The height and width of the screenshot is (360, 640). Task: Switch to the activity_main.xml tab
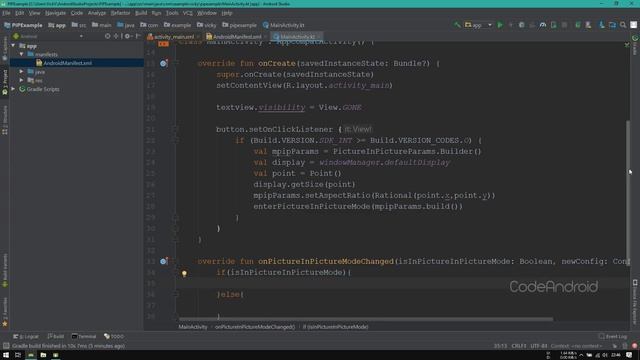pyautogui.click(x=173, y=37)
